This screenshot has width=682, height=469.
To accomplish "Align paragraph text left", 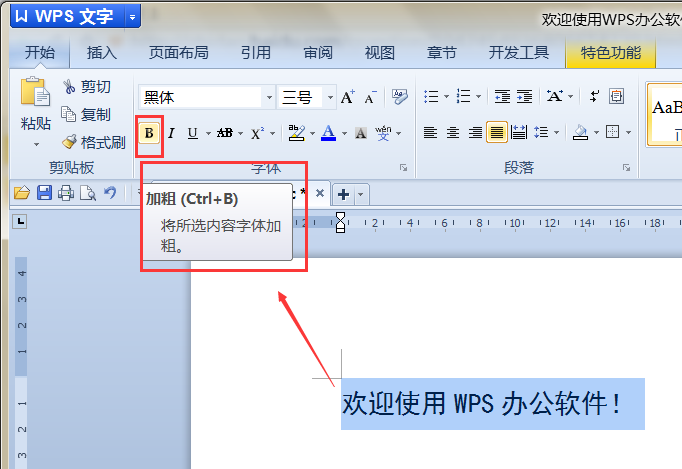I will click(430, 132).
